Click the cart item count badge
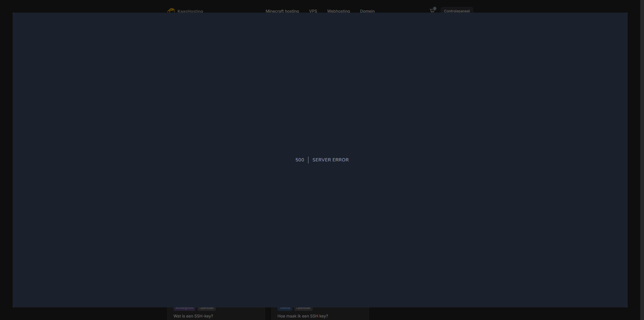The height and width of the screenshot is (320, 644). point(435,9)
